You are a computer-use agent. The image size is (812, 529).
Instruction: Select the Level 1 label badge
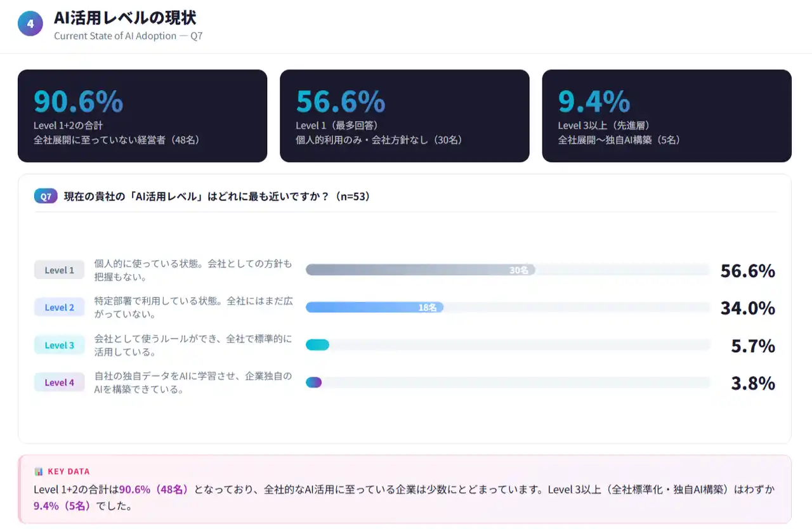pyautogui.click(x=59, y=270)
